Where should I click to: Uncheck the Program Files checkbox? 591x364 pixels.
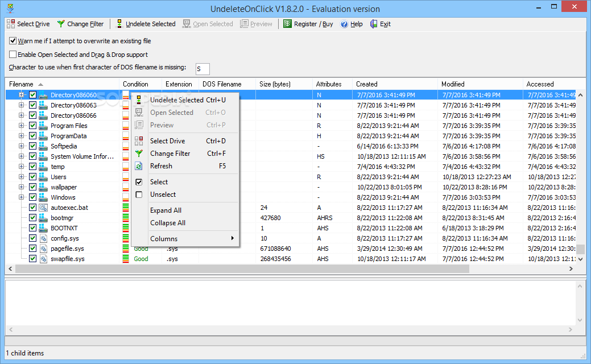(32, 126)
